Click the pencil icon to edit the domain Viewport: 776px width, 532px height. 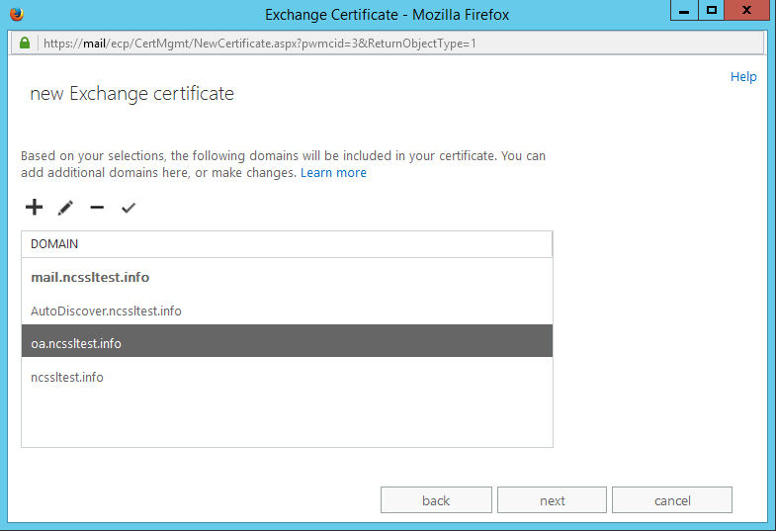point(66,208)
